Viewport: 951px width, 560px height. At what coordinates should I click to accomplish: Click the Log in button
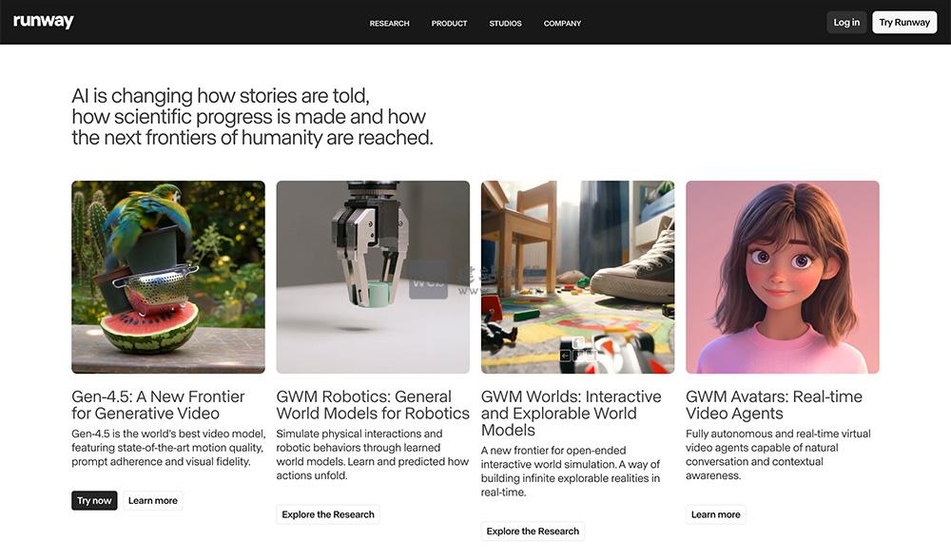point(846,22)
